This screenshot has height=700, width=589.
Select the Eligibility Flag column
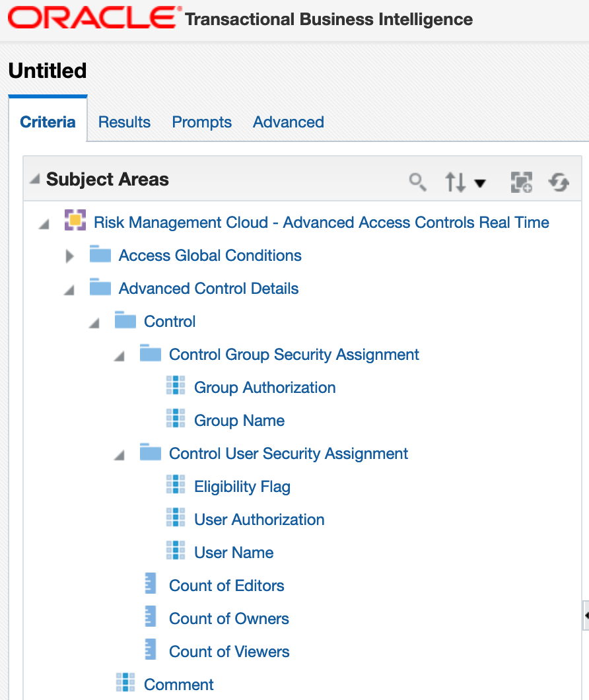click(x=242, y=487)
